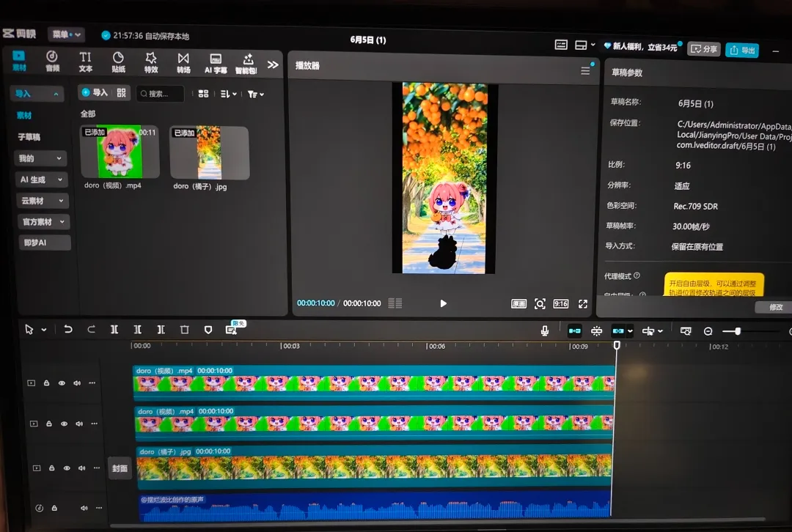Open the 音频 (audio) tab
This screenshot has height=532, width=792.
pyautogui.click(x=52, y=62)
